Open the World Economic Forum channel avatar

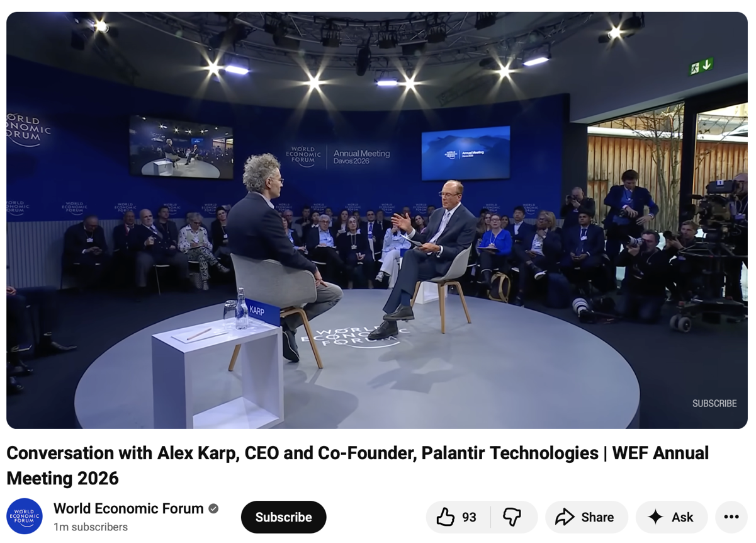click(x=25, y=517)
